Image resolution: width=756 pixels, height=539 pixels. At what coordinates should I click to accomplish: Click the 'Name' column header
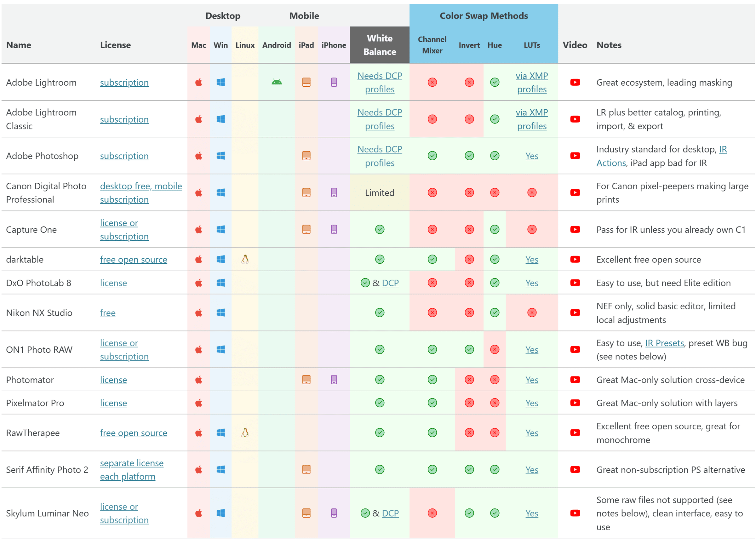pyautogui.click(x=19, y=45)
